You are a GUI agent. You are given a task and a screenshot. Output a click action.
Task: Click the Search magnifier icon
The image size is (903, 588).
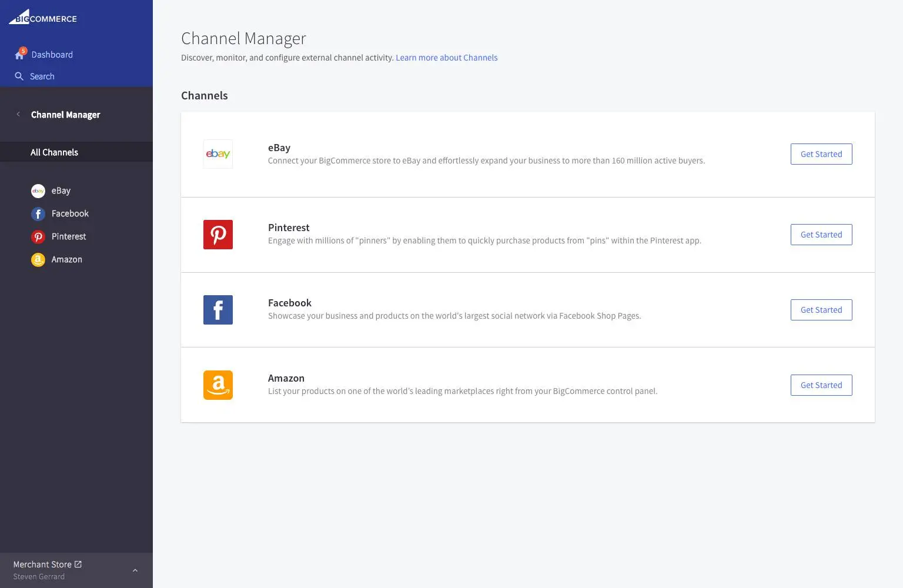19,76
